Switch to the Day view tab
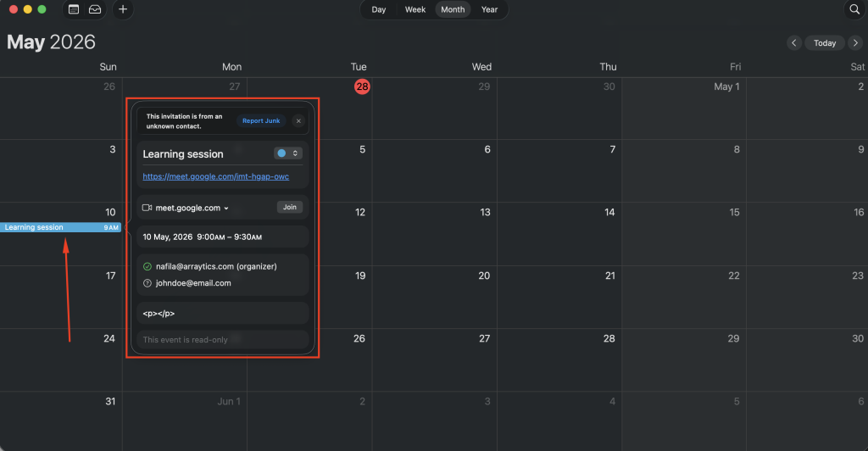 (x=379, y=9)
